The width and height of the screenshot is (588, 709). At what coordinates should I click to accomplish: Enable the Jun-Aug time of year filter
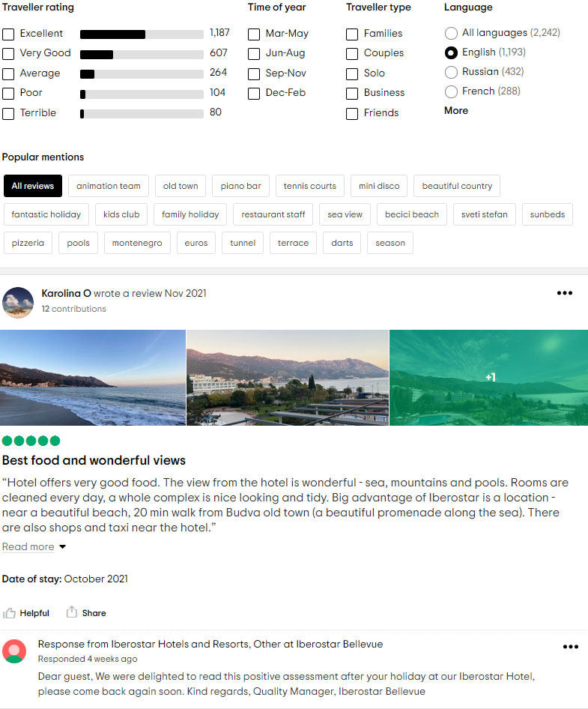[254, 54]
